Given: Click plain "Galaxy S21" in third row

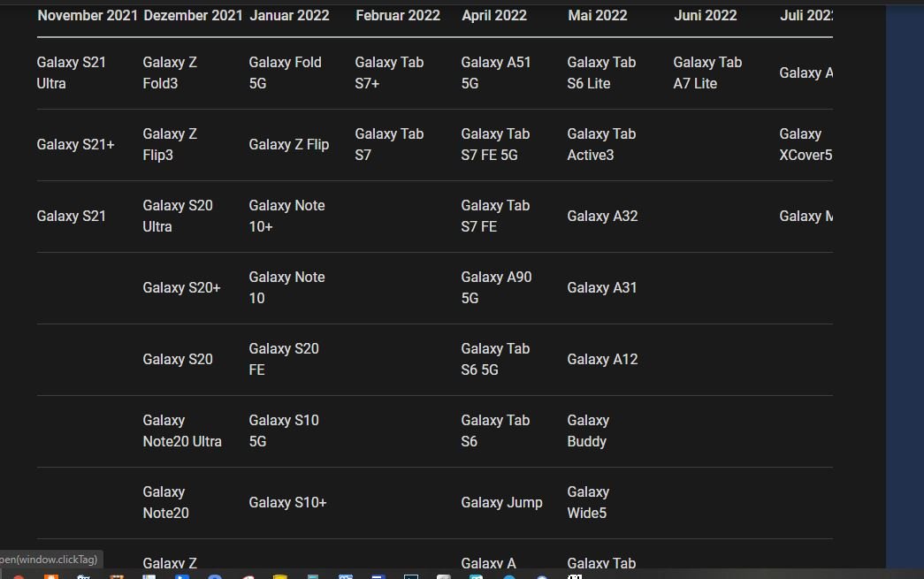Looking at the screenshot, I should click(72, 217).
